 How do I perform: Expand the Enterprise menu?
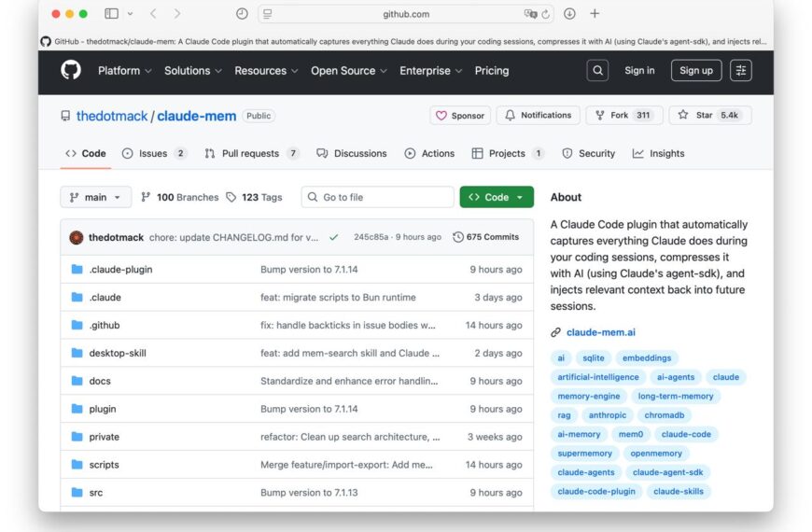(x=430, y=70)
